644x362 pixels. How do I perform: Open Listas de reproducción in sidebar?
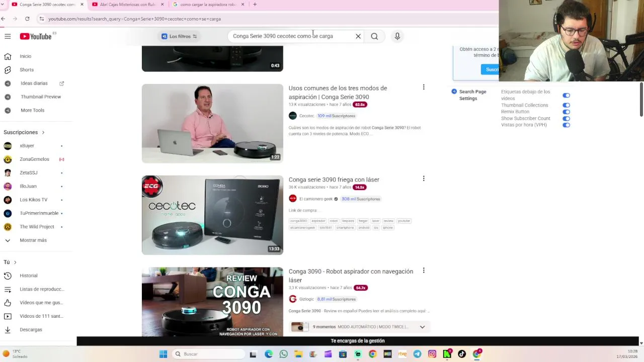click(42, 290)
